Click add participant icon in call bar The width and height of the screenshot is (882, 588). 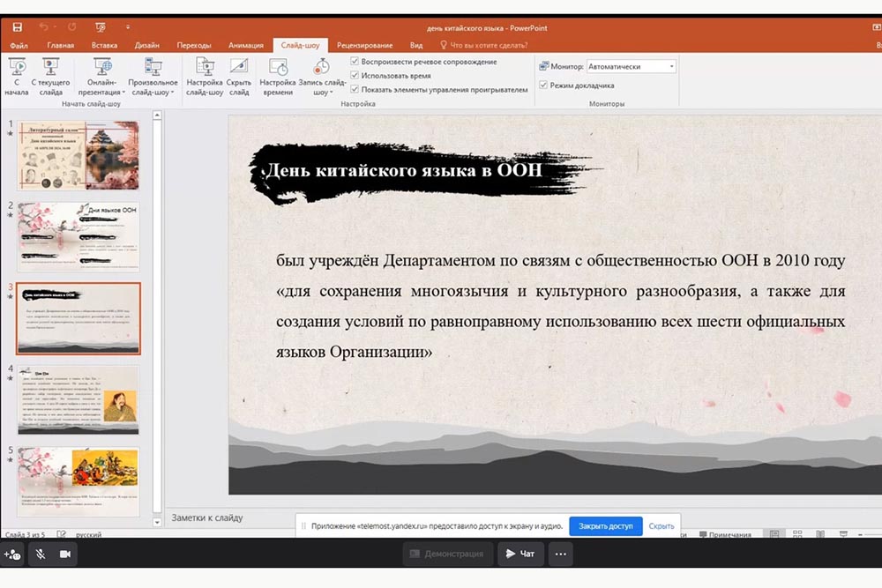(12, 554)
